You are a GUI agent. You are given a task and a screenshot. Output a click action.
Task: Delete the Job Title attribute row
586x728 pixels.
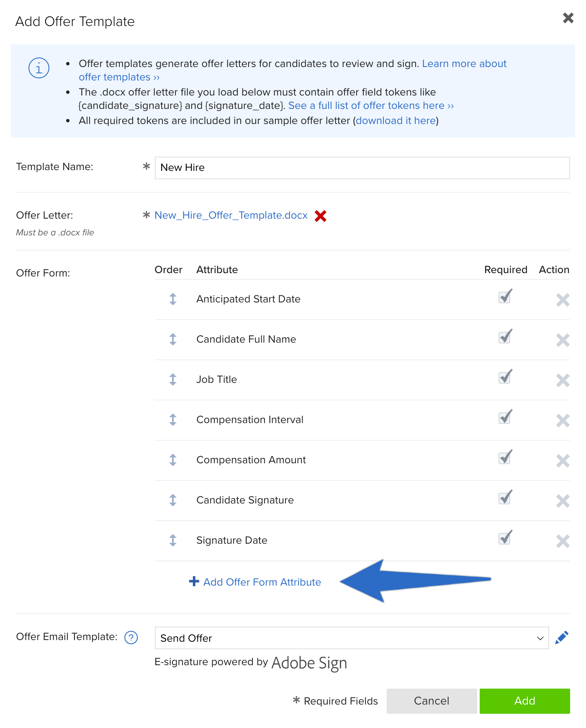coord(563,380)
